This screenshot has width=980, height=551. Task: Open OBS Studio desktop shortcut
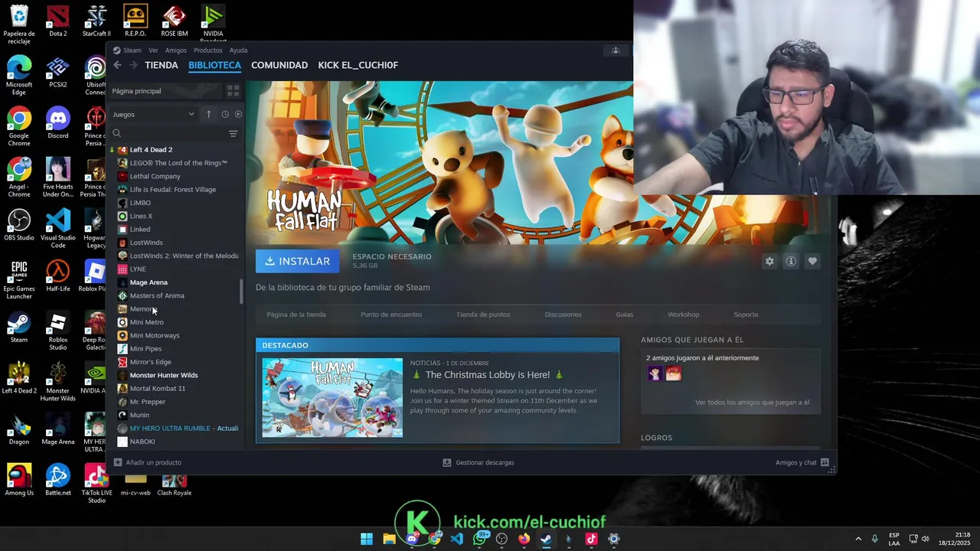[x=19, y=225]
